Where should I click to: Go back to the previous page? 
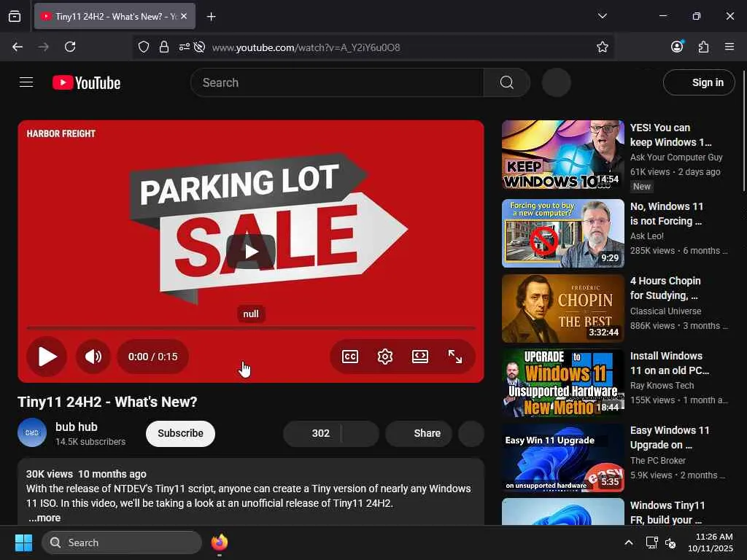click(x=18, y=47)
